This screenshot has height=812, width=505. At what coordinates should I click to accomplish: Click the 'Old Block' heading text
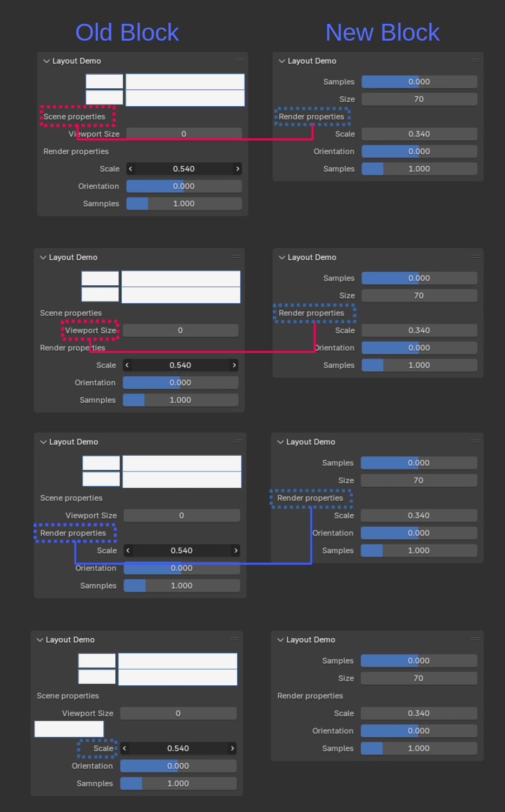tap(127, 32)
